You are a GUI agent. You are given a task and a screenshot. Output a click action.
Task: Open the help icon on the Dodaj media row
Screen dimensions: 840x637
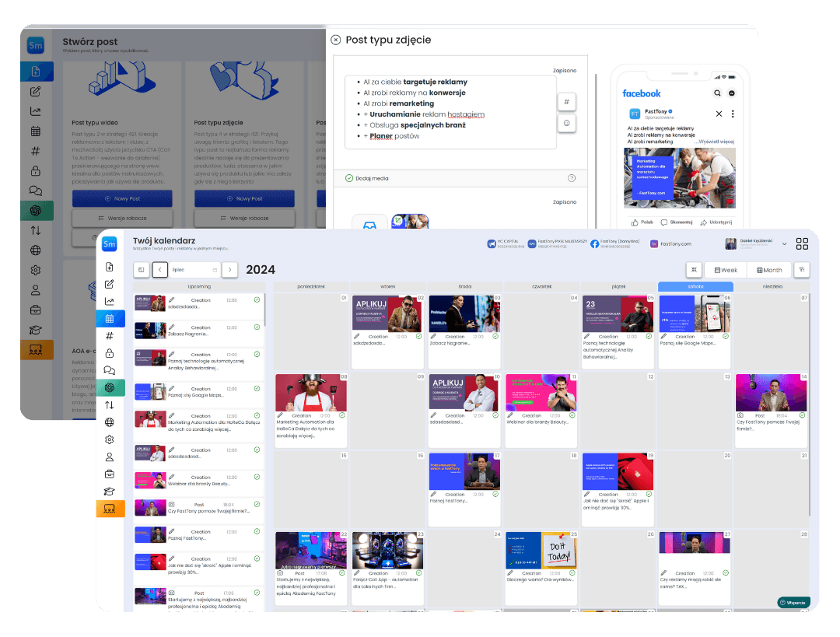(x=572, y=178)
